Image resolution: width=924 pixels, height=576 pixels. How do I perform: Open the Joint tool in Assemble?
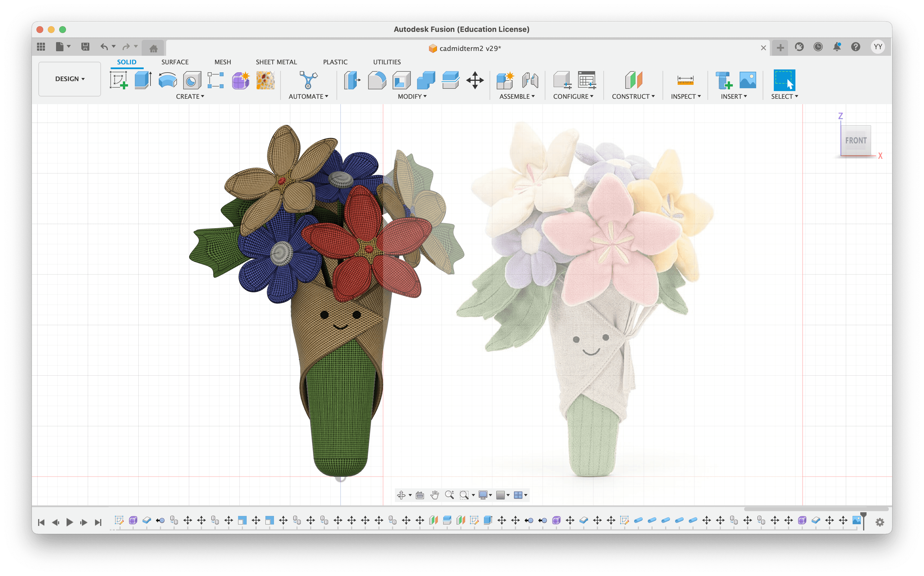coord(530,80)
